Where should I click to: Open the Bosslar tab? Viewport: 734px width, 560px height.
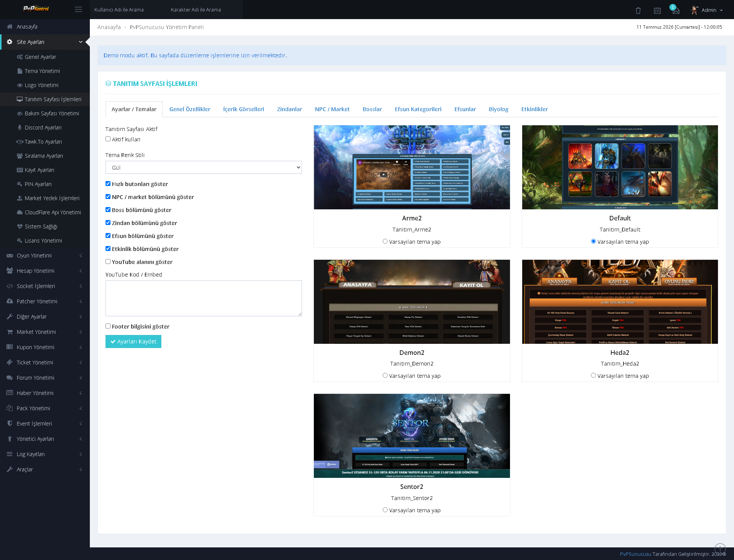pyautogui.click(x=372, y=109)
